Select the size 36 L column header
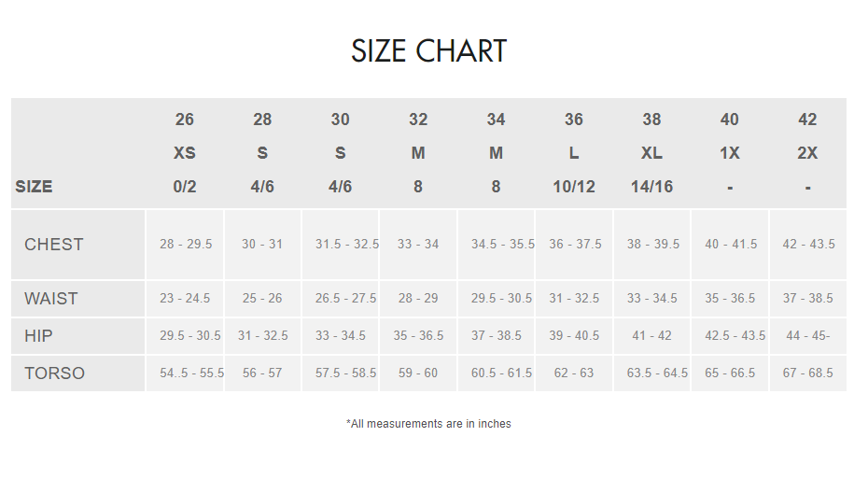Image resolution: width=868 pixels, height=493 pixels. pyautogui.click(x=574, y=153)
